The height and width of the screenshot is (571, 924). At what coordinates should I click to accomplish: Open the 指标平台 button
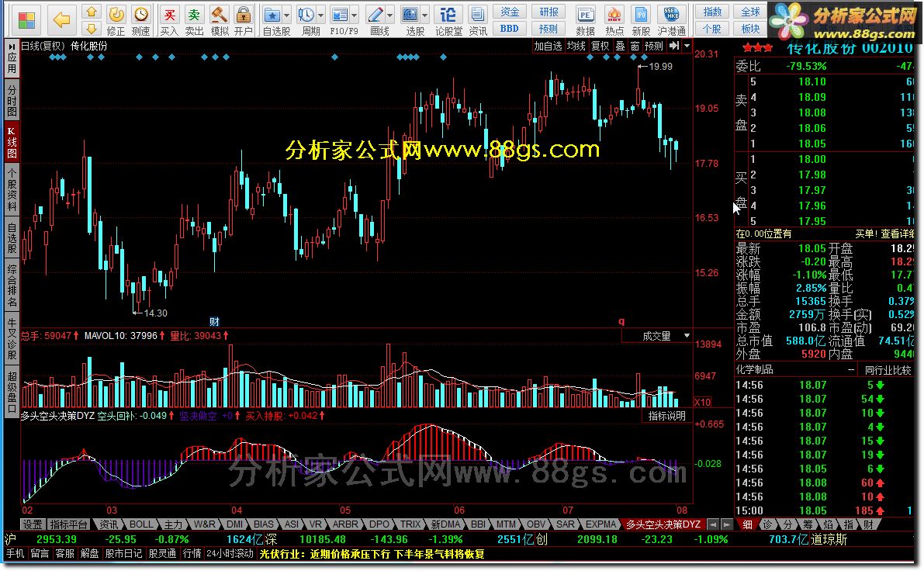68,524
